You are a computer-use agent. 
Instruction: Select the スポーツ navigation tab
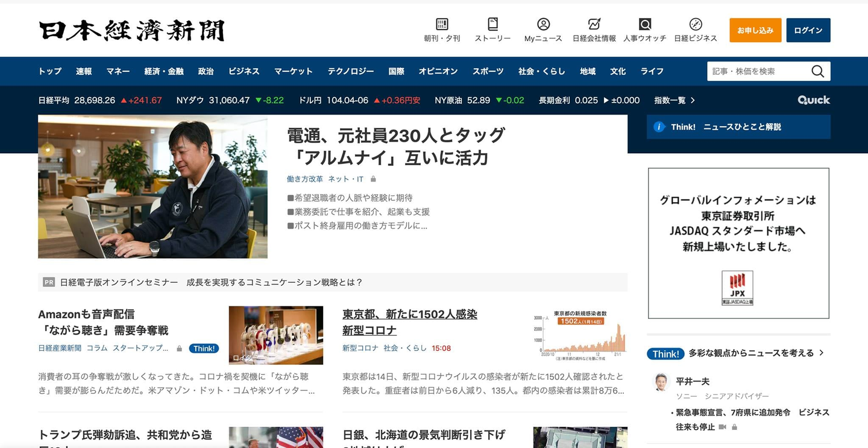point(488,71)
